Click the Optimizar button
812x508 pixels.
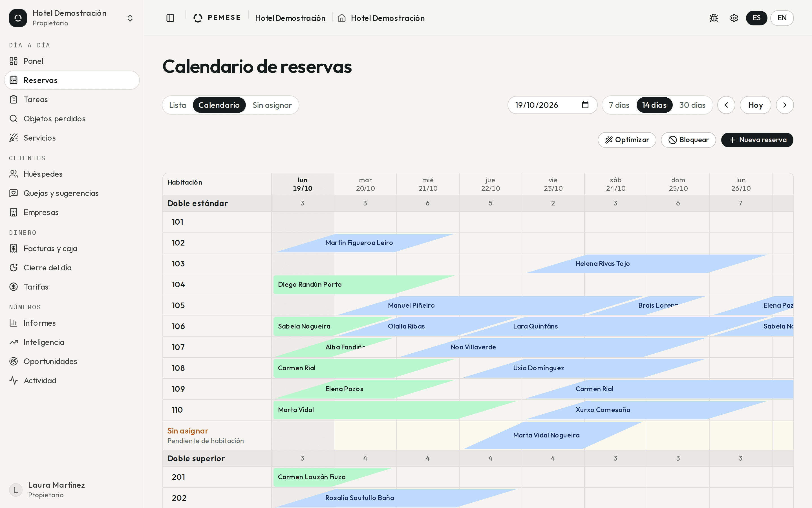[627, 140]
